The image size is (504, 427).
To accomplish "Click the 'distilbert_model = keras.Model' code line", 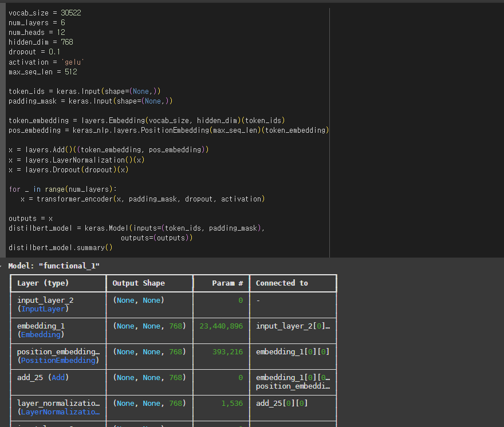I will 137,228.
